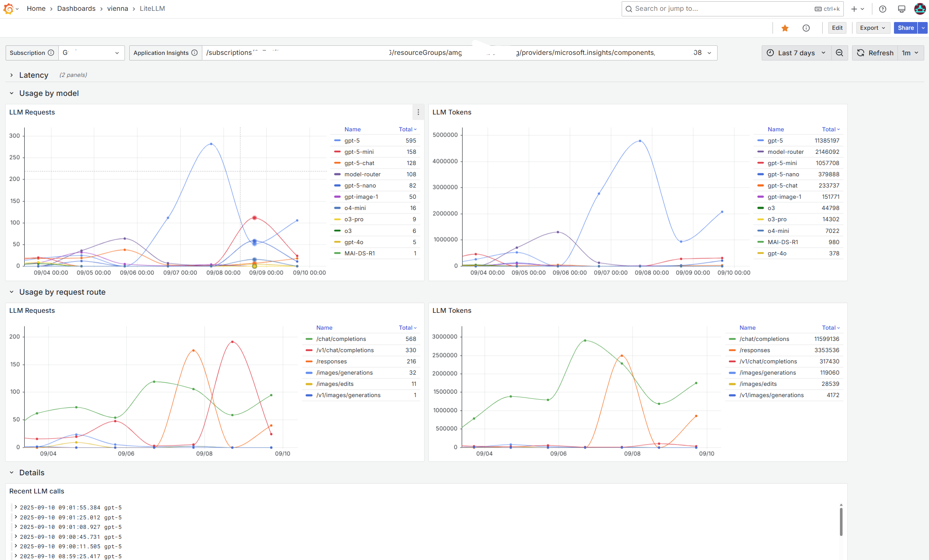Open the news monitor icon in header
929x560 pixels.
click(901, 9)
